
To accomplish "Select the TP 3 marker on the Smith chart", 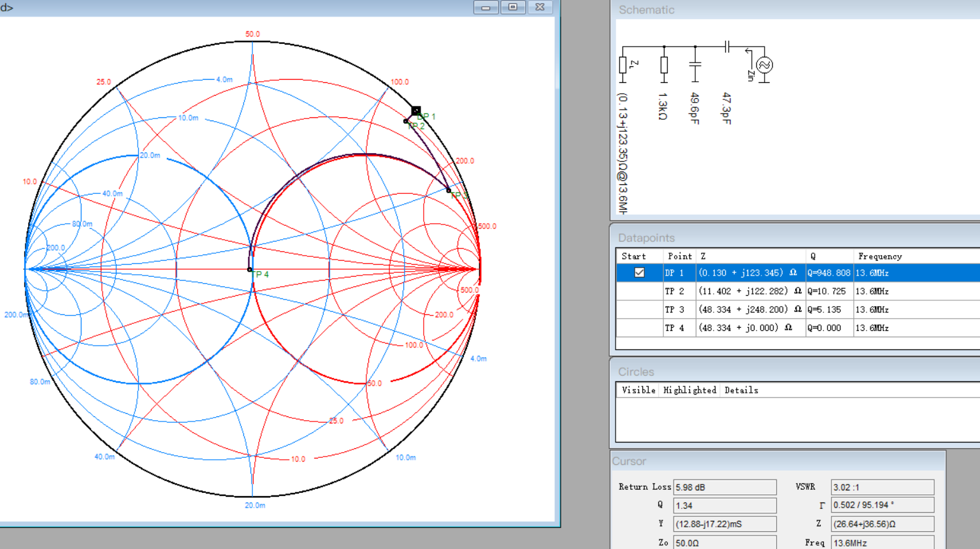I will (x=448, y=190).
